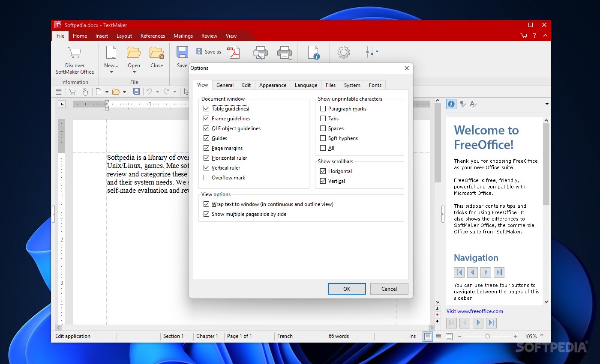This screenshot has width=600, height=364.
Task: Select the sidebar paragraph styles icon
Action: [x=462, y=104]
